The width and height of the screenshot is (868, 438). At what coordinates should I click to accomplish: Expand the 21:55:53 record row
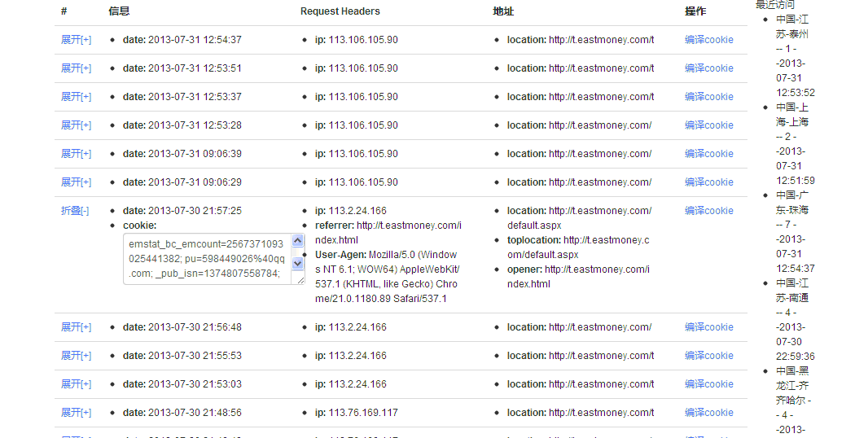[76, 356]
